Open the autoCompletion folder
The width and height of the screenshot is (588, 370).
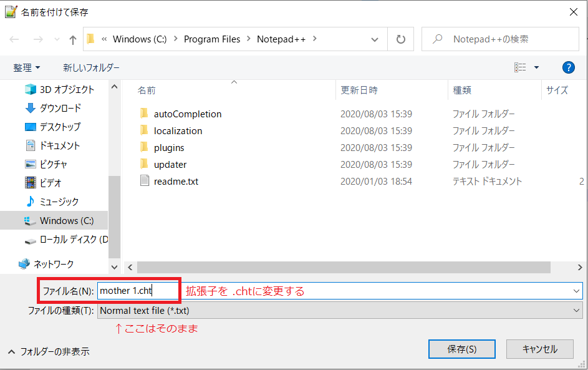(188, 114)
